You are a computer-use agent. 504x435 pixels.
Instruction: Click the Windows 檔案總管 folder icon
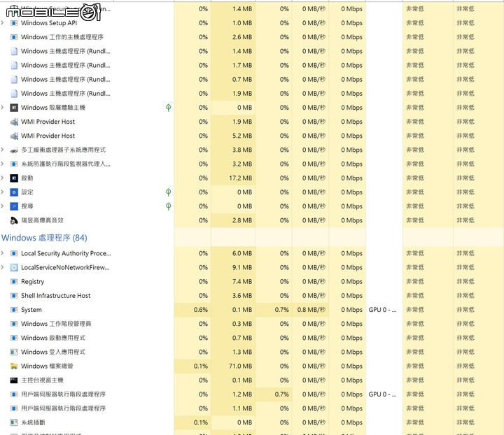[x=14, y=366]
